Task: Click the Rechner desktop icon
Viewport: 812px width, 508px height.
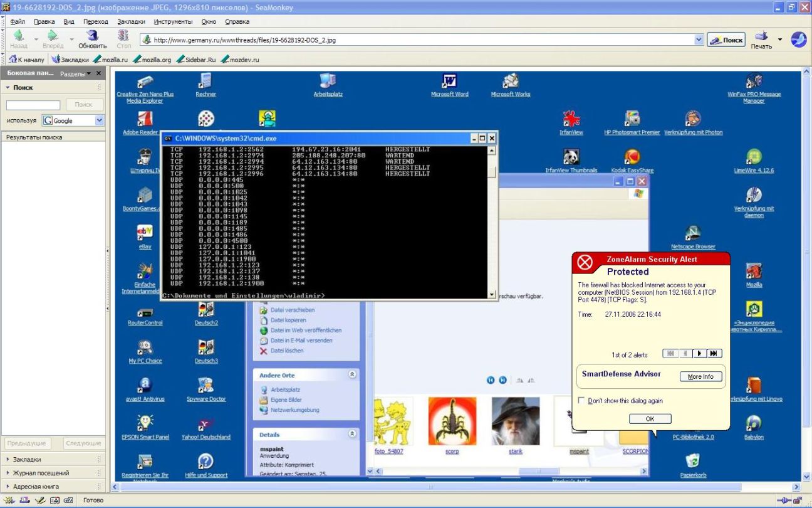Action: [x=206, y=85]
